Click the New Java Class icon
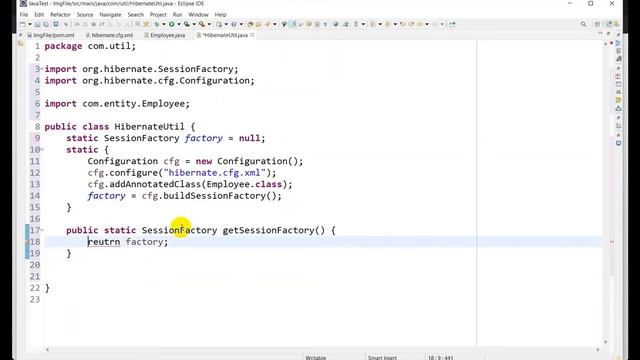 coord(234,24)
